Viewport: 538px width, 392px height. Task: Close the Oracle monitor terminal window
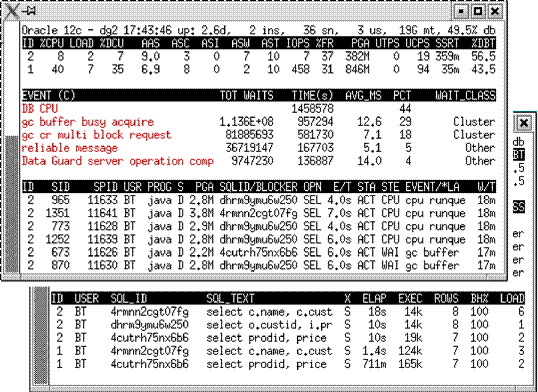(x=495, y=11)
